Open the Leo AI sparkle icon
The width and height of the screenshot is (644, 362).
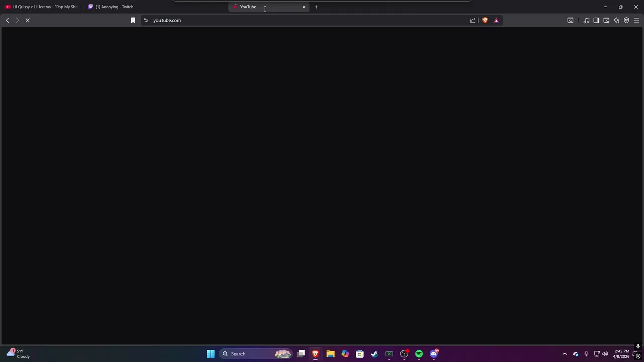tap(616, 20)
